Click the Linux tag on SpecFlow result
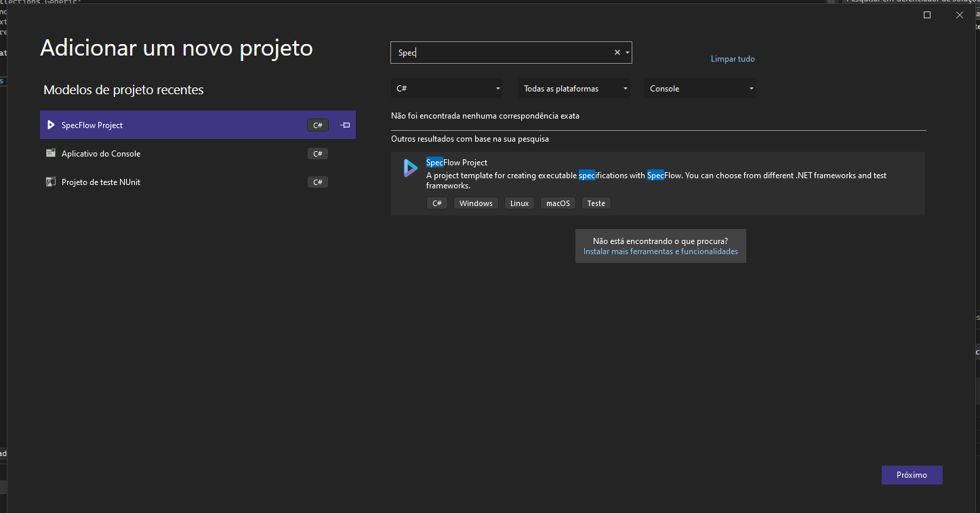 point(520,203)
